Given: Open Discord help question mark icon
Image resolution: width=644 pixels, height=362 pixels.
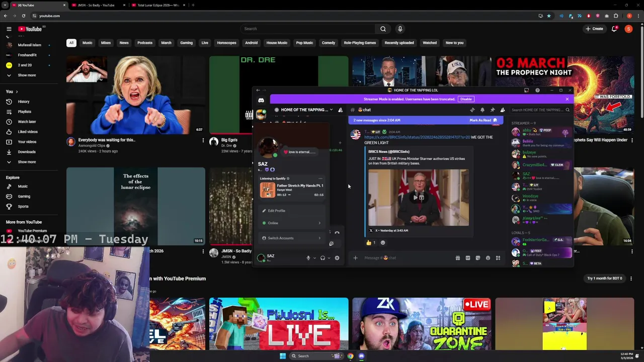Looking at the screenshot, I should click(x=537, y=90).
